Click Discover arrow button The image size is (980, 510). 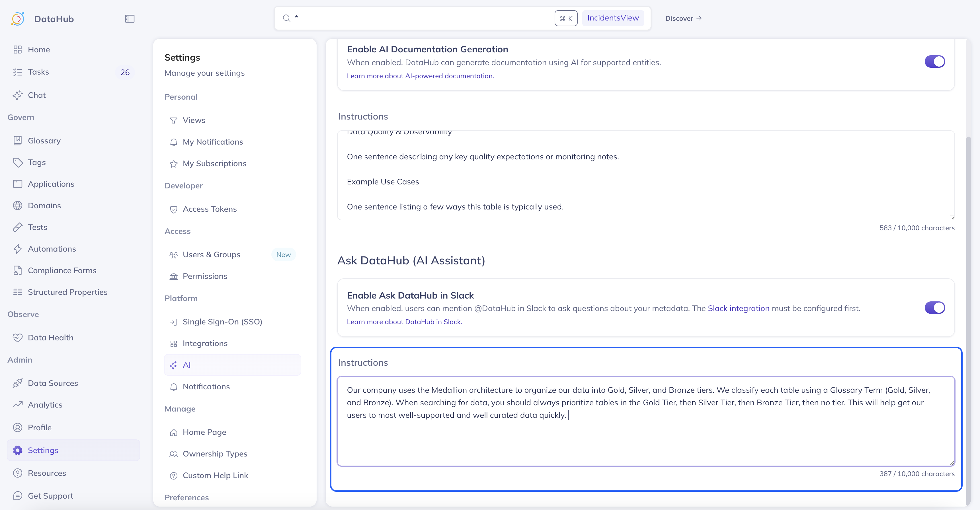(x=683, y=18)
